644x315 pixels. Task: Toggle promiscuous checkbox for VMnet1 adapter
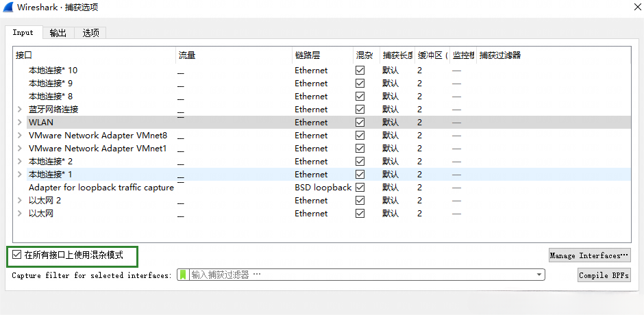pos(360,149)
